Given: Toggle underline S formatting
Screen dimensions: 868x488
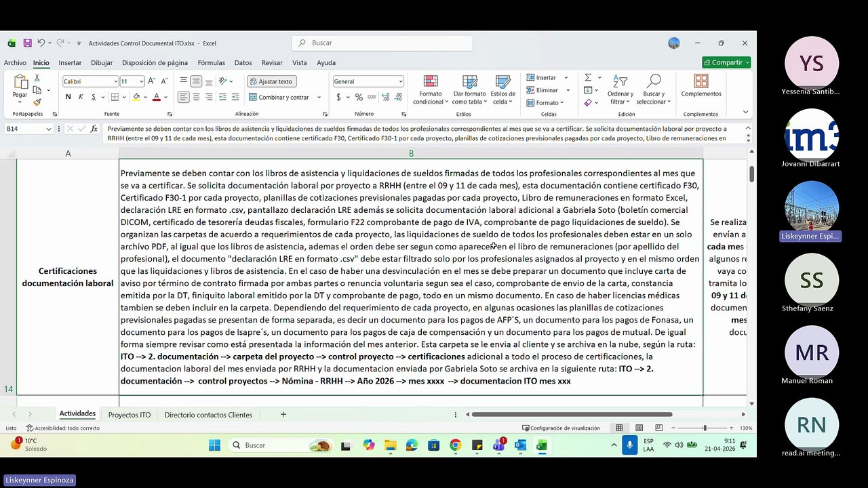Looking at the screenshot, I should coord(94,97).
